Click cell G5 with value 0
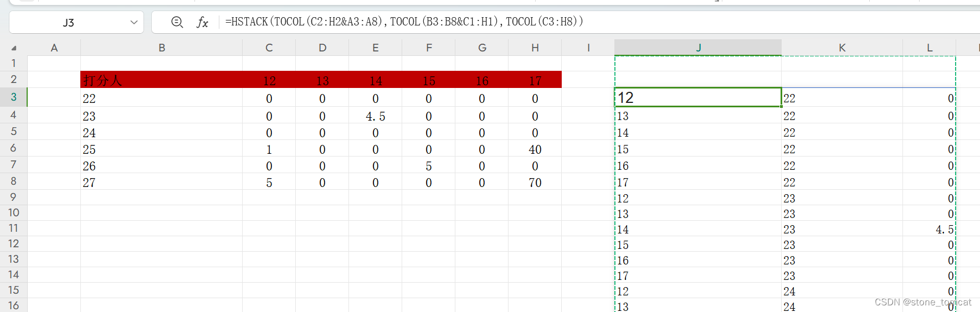This screenshot has height=312, width=980. [x=482, y=132]
